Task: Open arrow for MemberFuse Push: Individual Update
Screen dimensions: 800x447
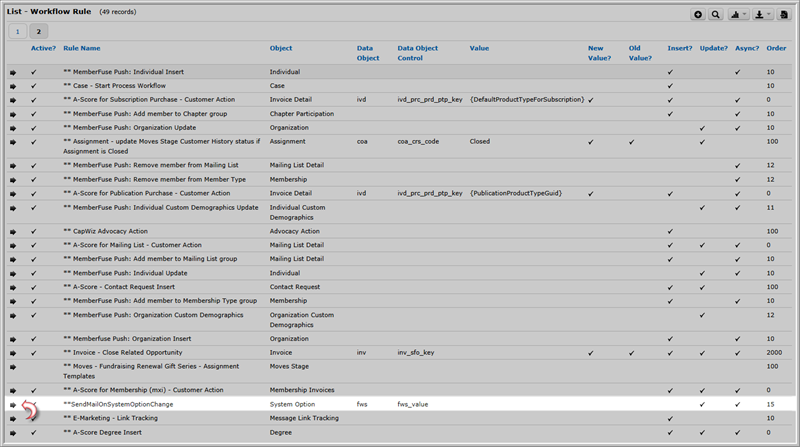Action: (13, 274)
